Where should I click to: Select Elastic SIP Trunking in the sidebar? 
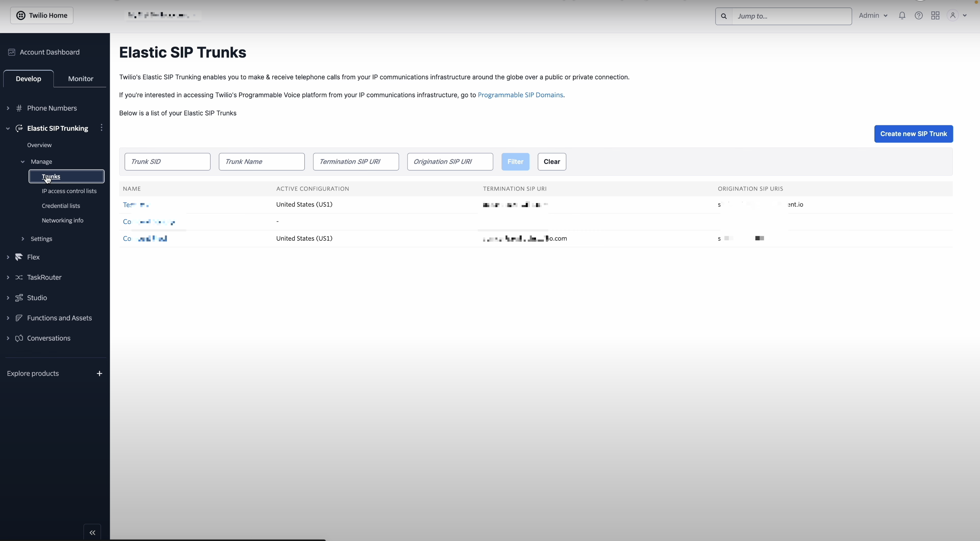pyautogui.click(x=57, y=128)
